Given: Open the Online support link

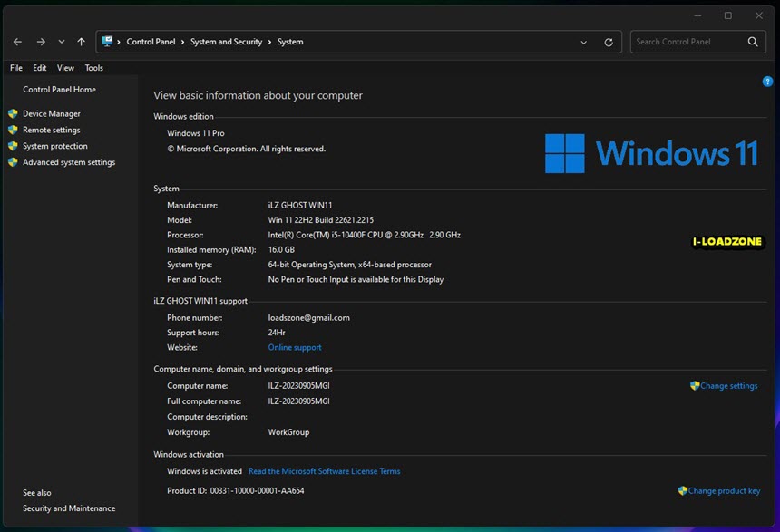Looking at the screenshot, I should 295,347.
